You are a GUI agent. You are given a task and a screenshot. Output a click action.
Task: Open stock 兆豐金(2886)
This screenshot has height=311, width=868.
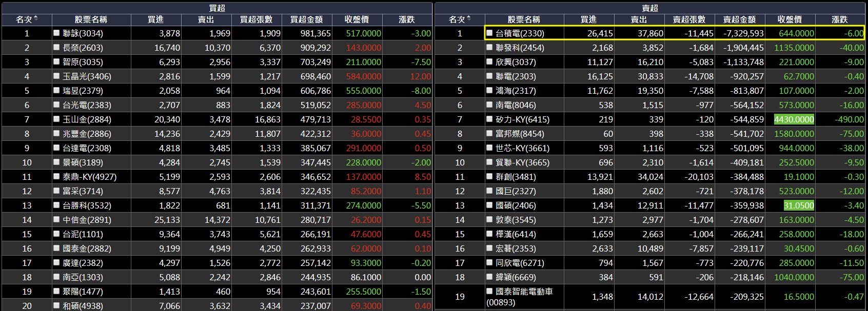(87, 134)
